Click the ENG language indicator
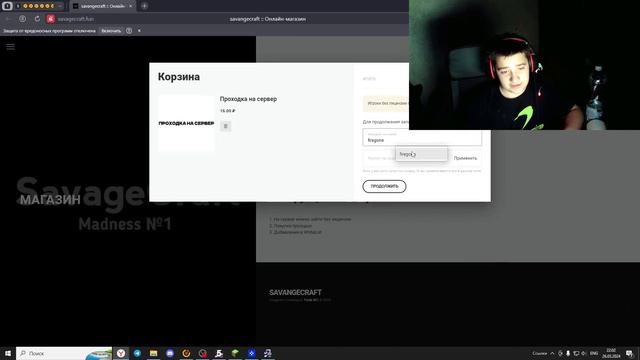640x360 pixels. [x=594, y=353]
